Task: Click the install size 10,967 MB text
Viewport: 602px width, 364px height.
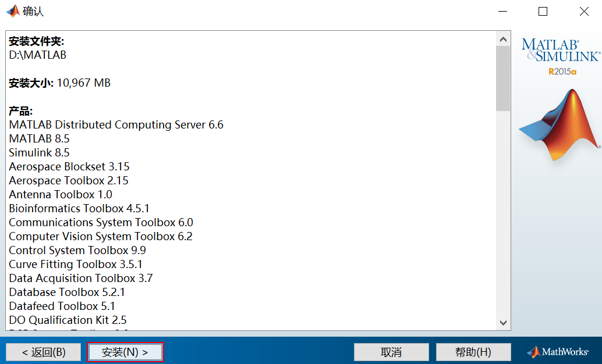Action: point(84,83)
